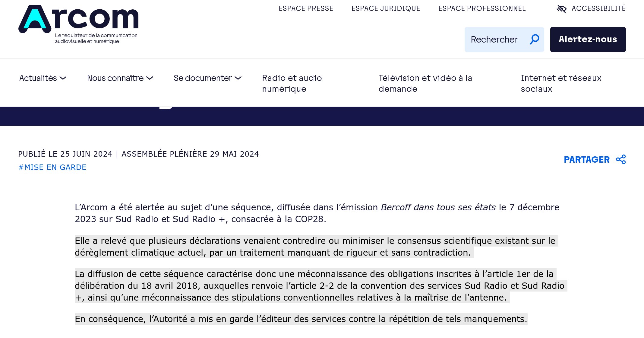This screenshot has height=338, width=644.
Task: Expand the Nous connaître chevron
Action: [150, 78]
